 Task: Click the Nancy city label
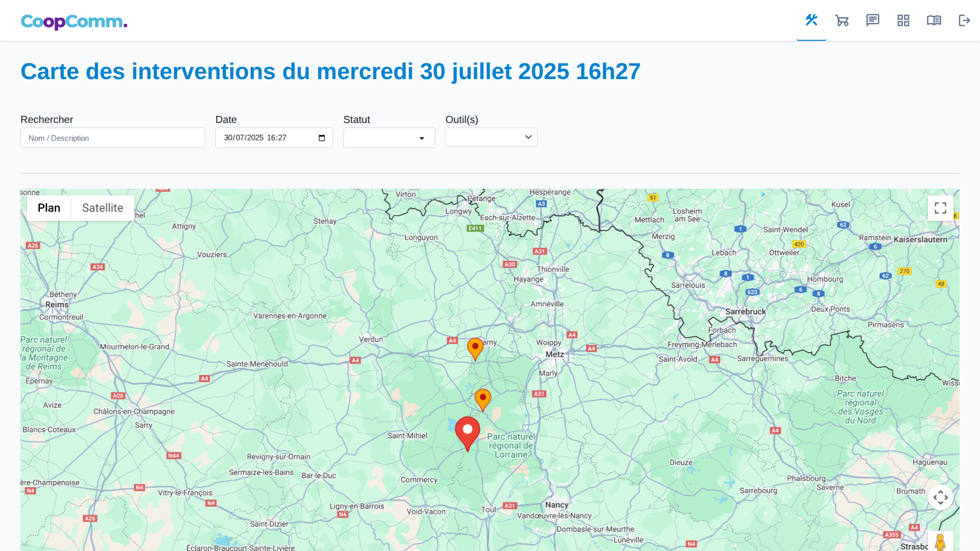coord(557,505)
